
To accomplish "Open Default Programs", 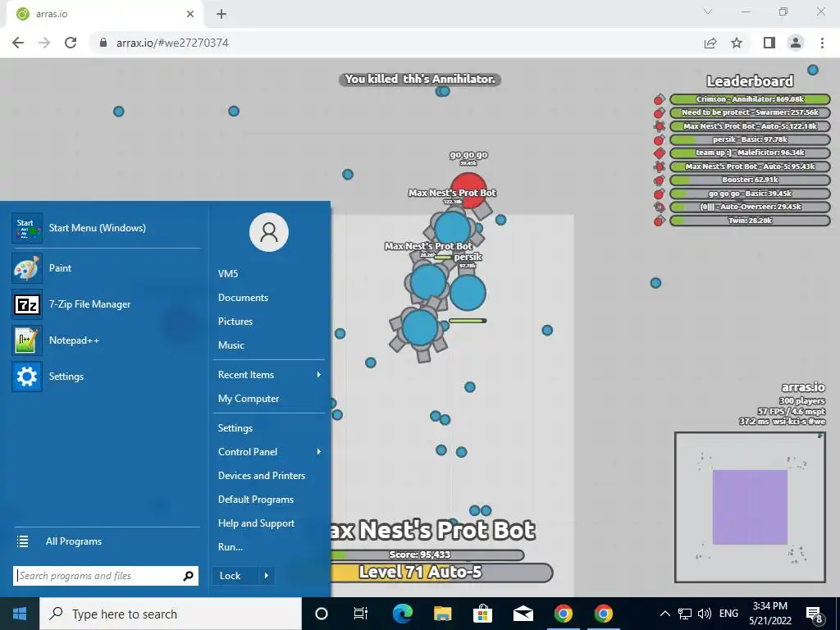I will tap(256, 500).
